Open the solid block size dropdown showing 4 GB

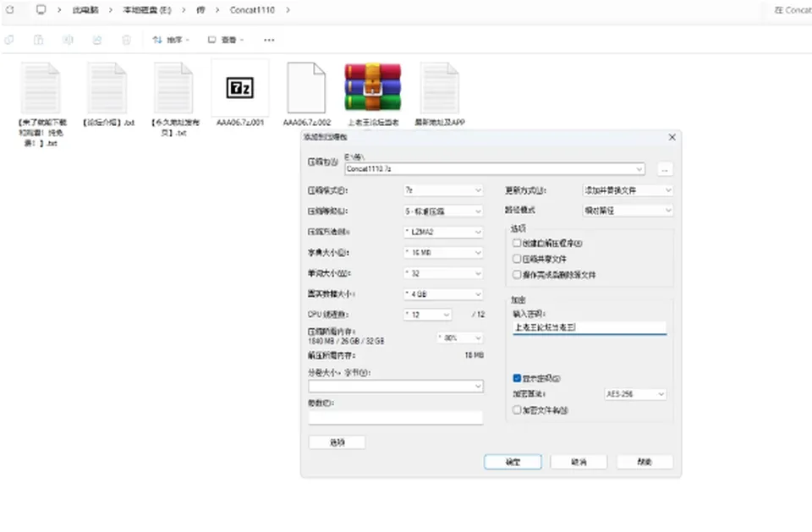tap(443, 293)
